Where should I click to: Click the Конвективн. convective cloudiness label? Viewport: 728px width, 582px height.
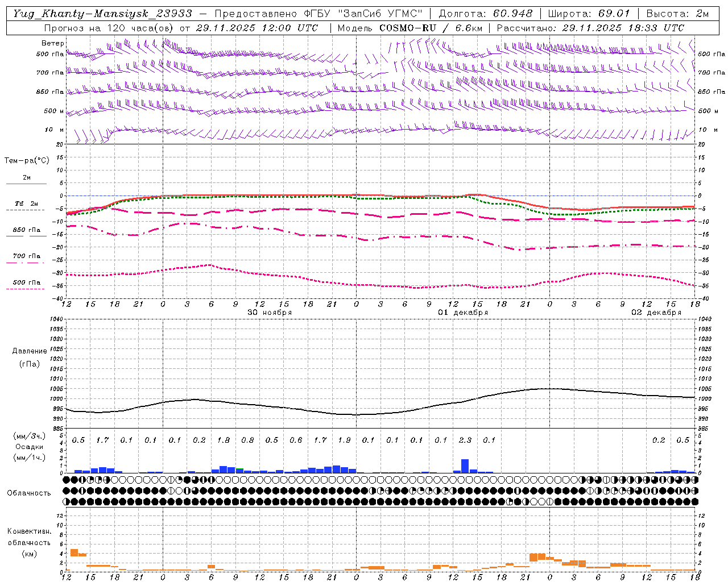[29, 531]
